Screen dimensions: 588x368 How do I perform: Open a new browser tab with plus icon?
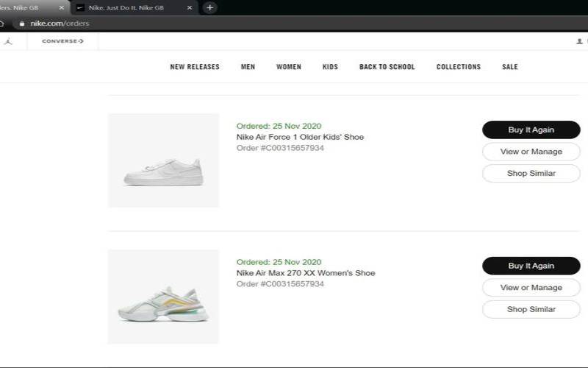(x=209, y=7)
